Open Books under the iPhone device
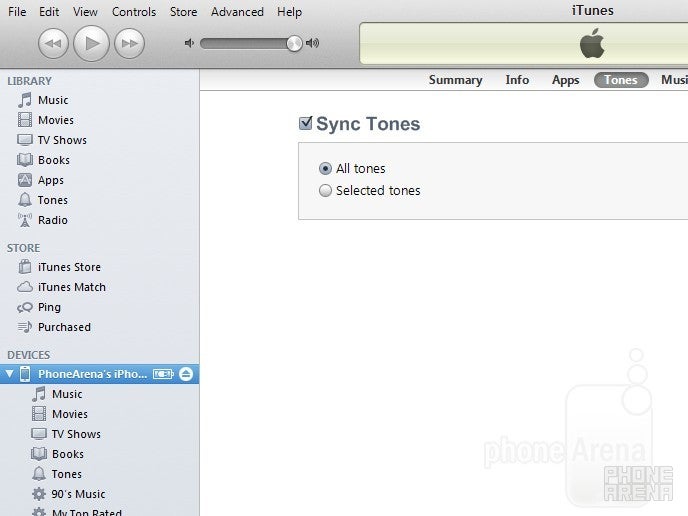Screen dimensions: 688x516 point(57,454)
